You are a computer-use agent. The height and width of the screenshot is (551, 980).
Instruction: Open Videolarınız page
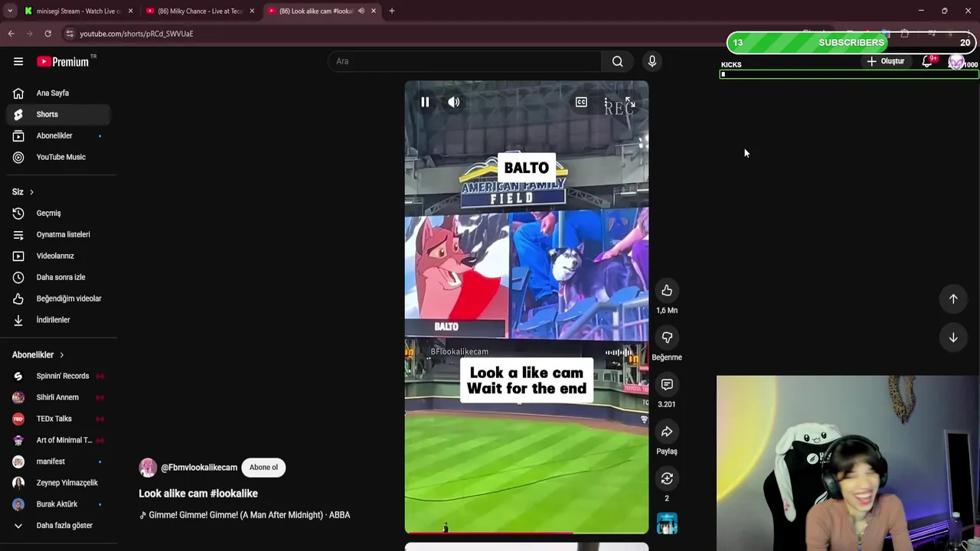click(x=58, y=256)
